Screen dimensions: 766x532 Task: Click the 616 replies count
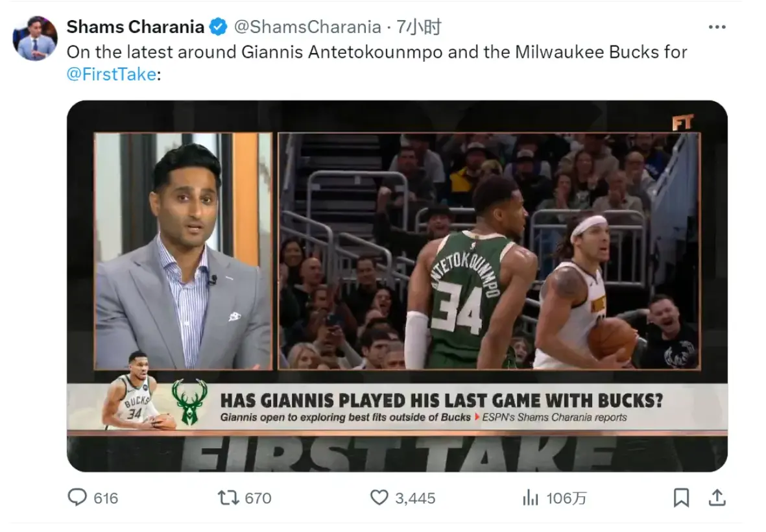tap(106, 498)
